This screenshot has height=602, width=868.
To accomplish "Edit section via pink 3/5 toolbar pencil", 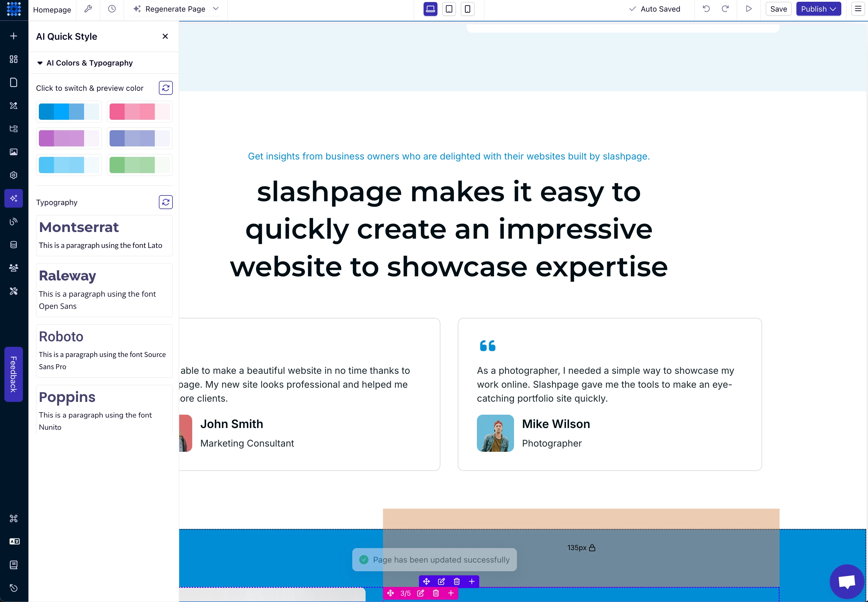I will pos(420,593).
